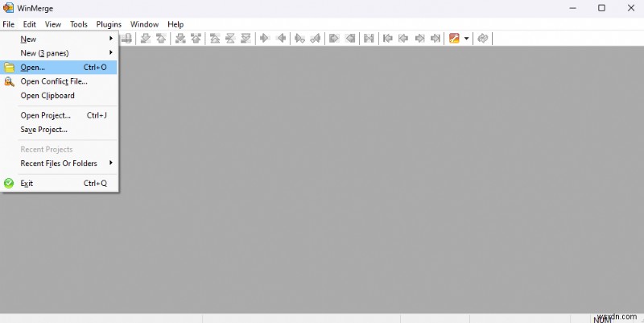Select Open Conflict File... menu entry
The height and width of the screenshot is (323, 644).
(x=59, y=81)
